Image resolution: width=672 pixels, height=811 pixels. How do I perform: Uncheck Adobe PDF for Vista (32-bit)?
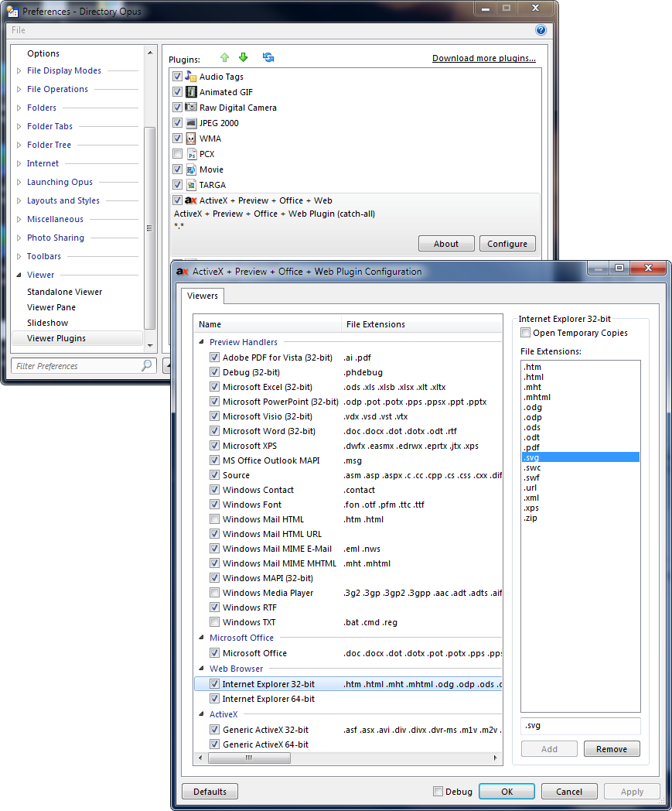tap(214, 358)
